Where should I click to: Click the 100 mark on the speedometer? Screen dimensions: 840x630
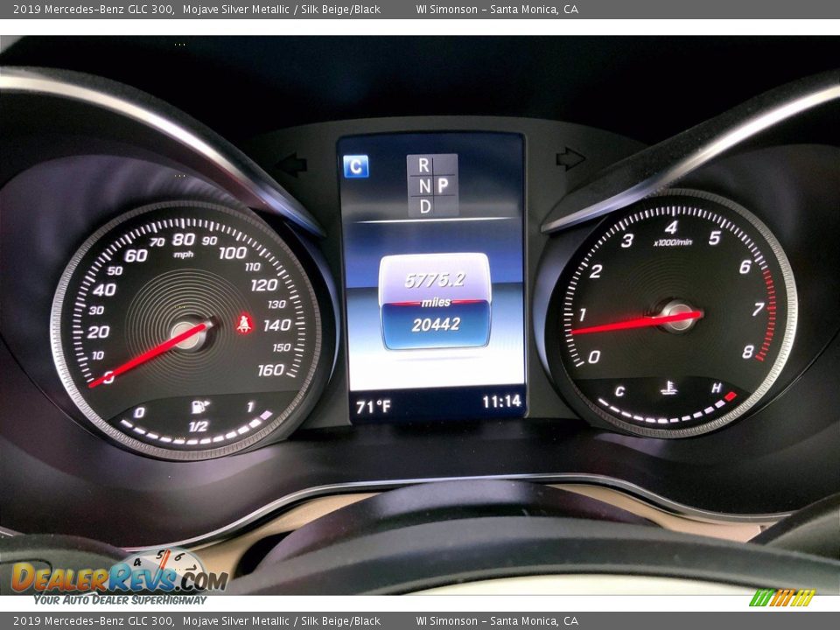(233, 253)
